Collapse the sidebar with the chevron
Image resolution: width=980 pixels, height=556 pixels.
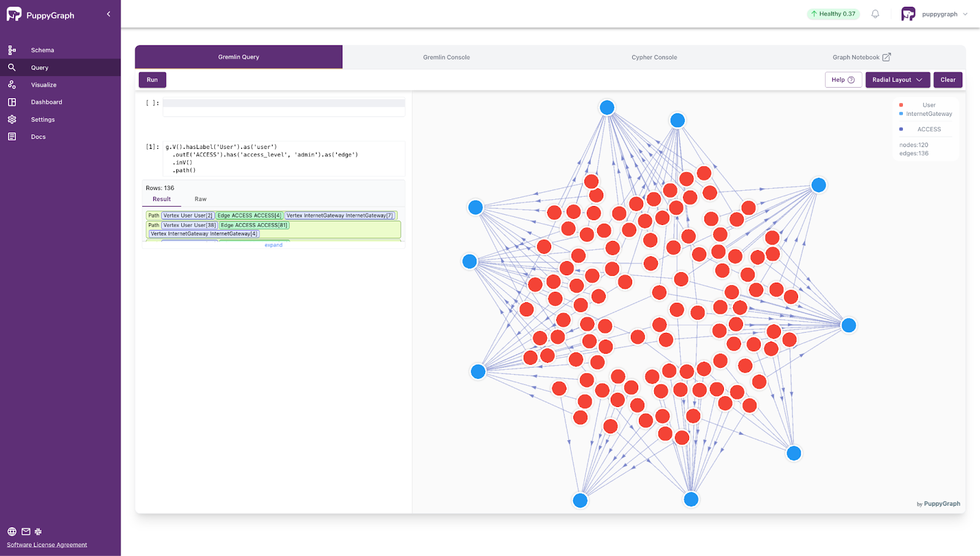click(108, 14)
